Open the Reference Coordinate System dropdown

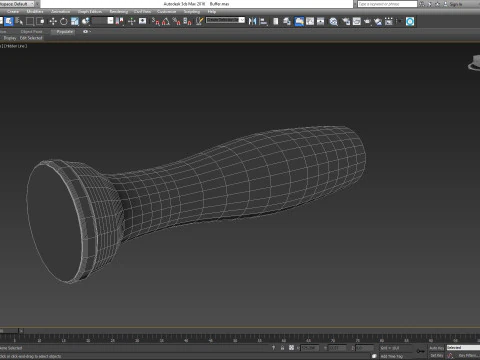click(103, 21)
